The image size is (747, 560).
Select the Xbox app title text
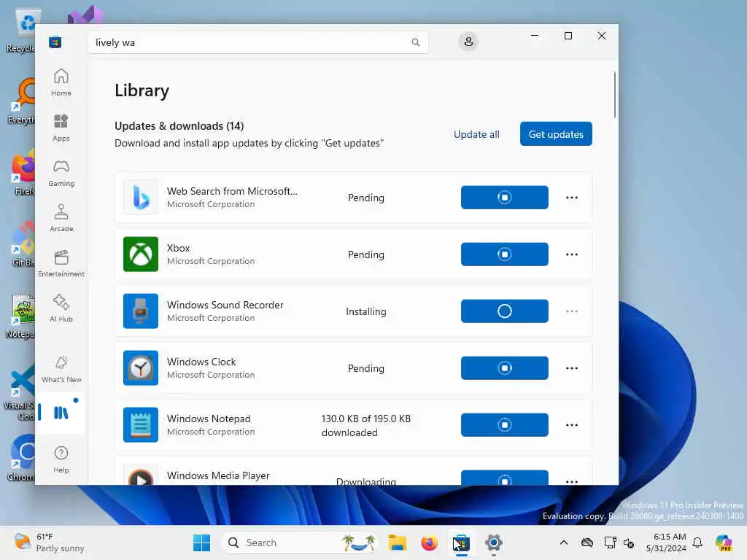tap(178, 248)
